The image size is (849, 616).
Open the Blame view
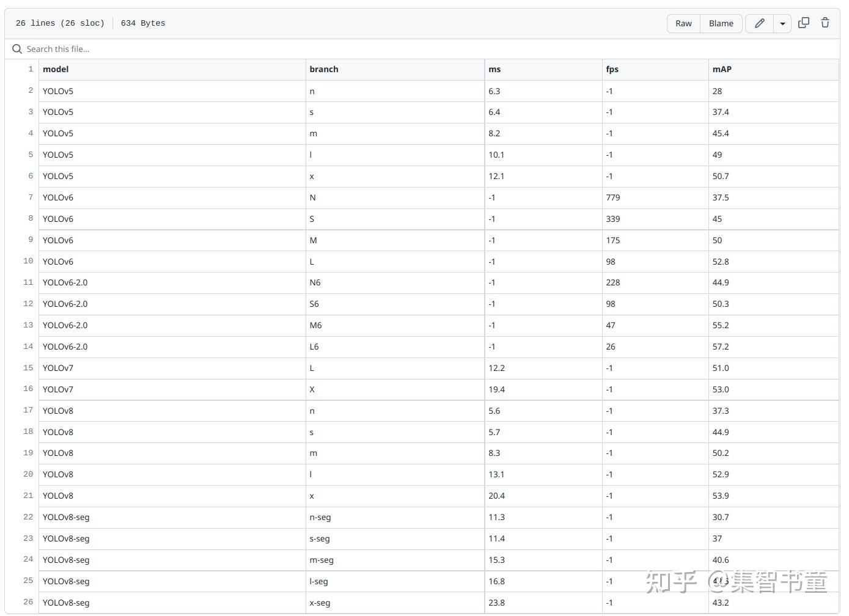point(721,23)
